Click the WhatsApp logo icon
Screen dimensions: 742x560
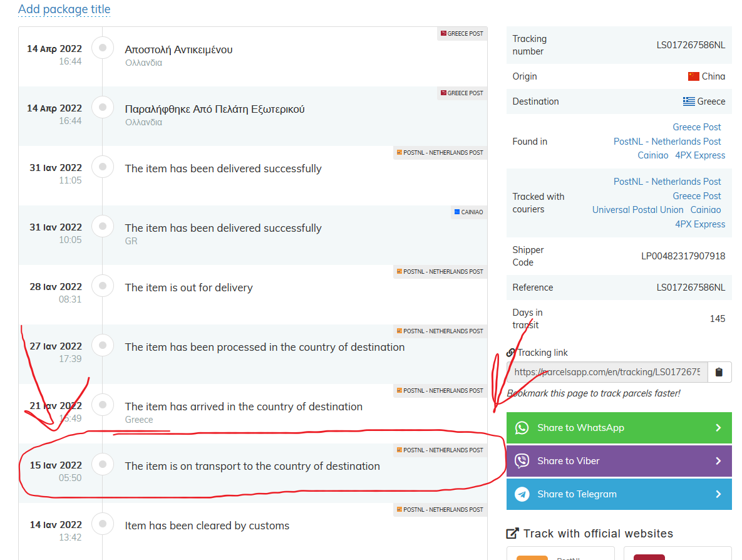pyautogui.click(x=522, y=428)
